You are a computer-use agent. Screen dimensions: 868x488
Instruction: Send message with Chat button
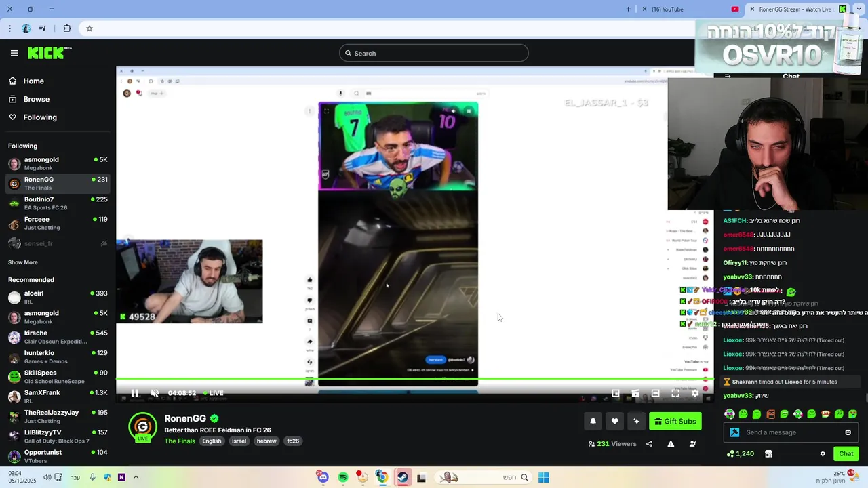pyautogui.click(x=846, y=454)
